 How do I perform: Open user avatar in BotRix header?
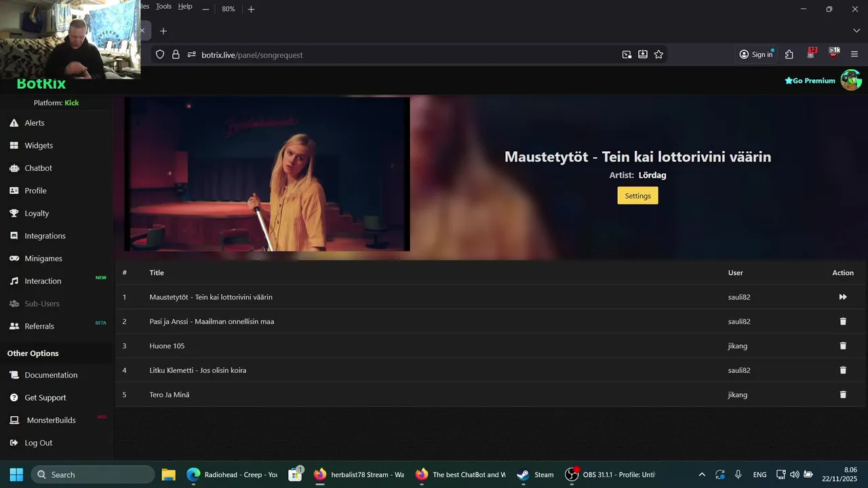coord(851,80)
